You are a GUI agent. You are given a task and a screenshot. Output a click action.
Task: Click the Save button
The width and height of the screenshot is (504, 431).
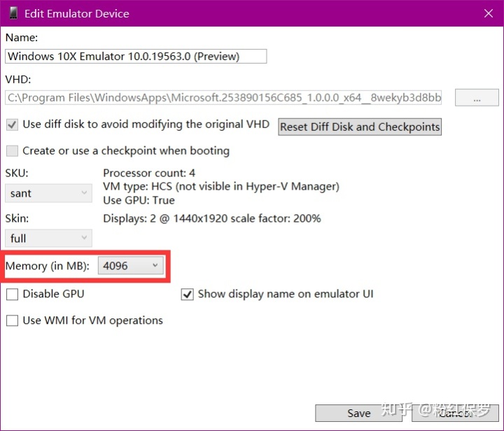[x=358, y=413]
